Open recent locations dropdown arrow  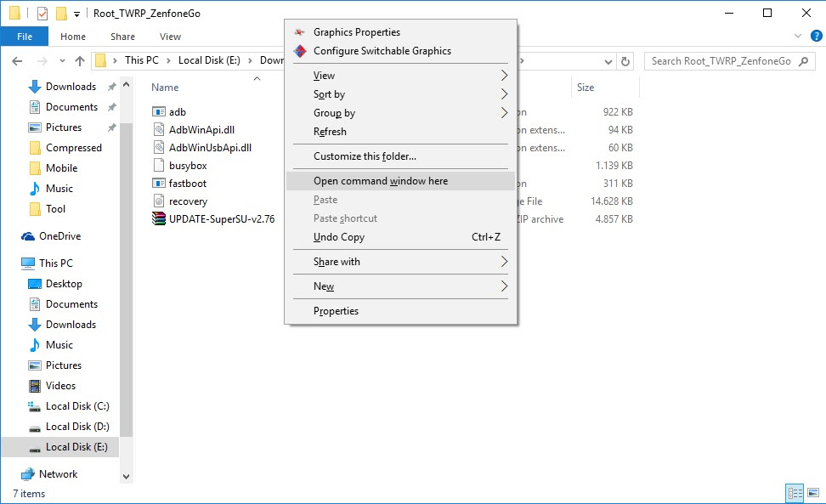(x=62, y=61)
